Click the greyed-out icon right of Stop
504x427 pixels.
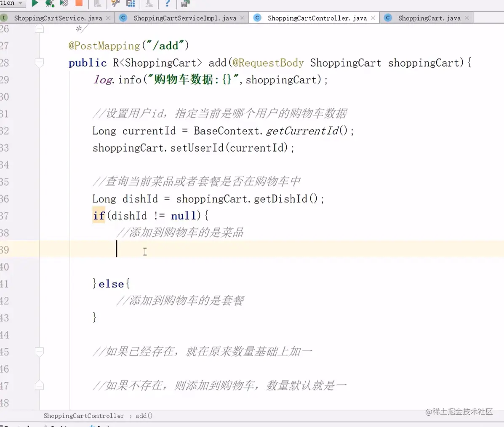(97, 3)
